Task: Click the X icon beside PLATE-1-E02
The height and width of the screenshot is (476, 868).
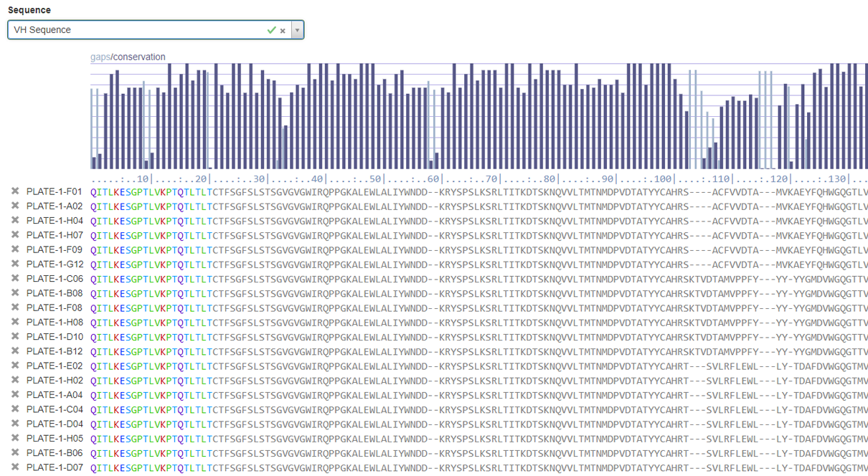Action: coord(15,366)
